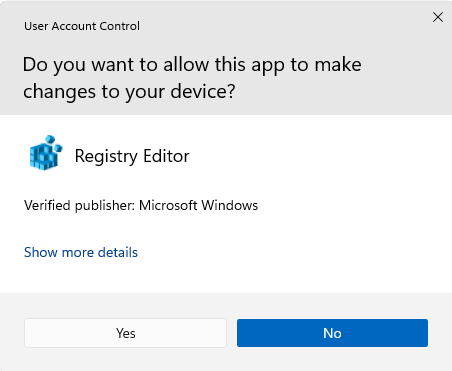The image size is (452, 371).
Task: Click the 'Do you want to allow' heading
Action: [192, 78]
